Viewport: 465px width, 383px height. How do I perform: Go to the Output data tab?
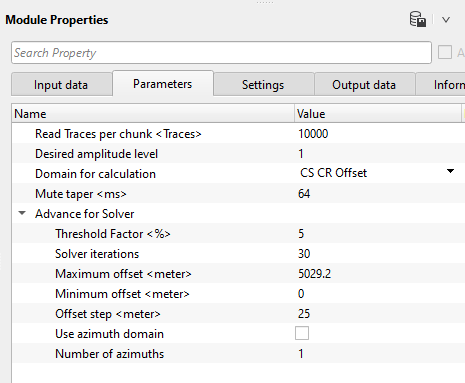pos(364,85)
